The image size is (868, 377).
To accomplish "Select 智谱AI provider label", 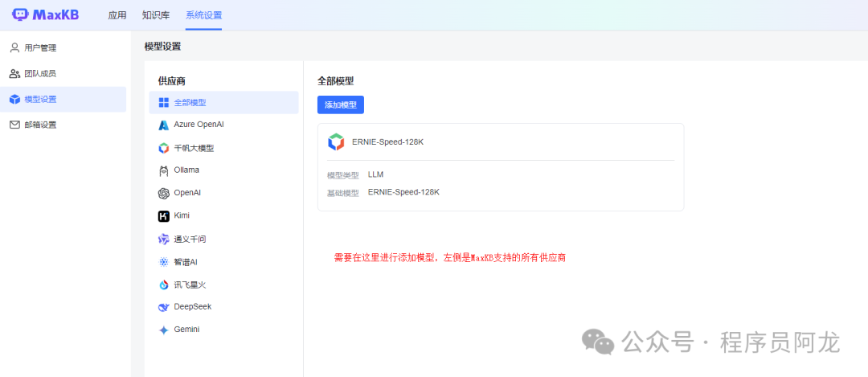I will pyautogui.click(x=186, y=262).
